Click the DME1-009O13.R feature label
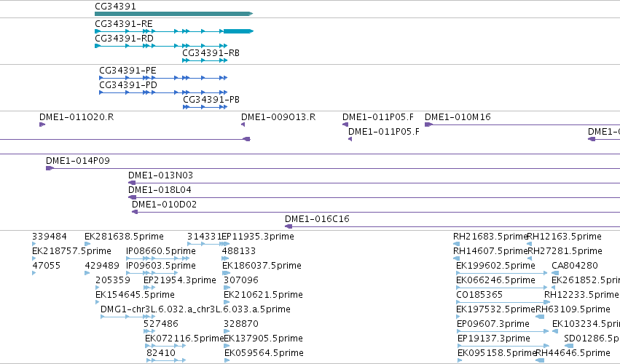This screenshot has height=364, width=620. click(278, 117)
